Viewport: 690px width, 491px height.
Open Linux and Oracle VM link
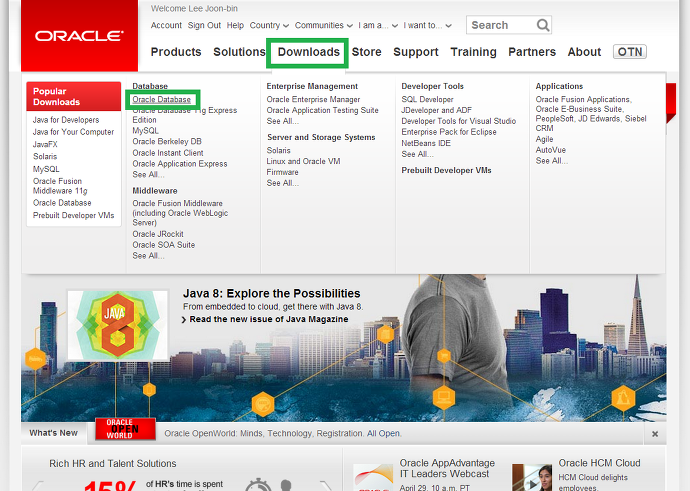pyautogui.click(x=303, y=161)
